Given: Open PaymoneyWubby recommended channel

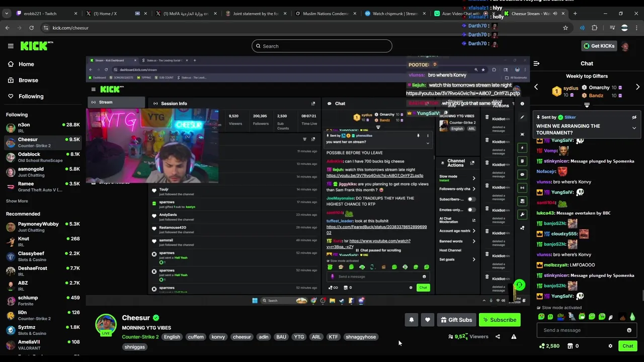Looking at the screenshot, I should [43, 227].
